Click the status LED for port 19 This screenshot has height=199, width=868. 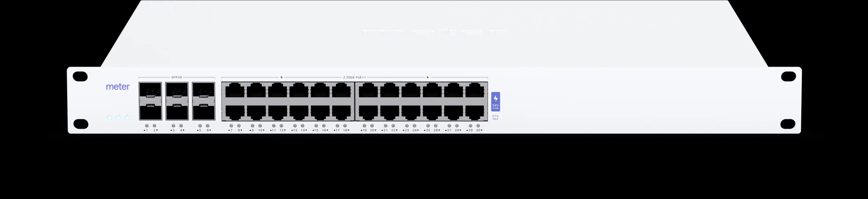pos(364,126)
